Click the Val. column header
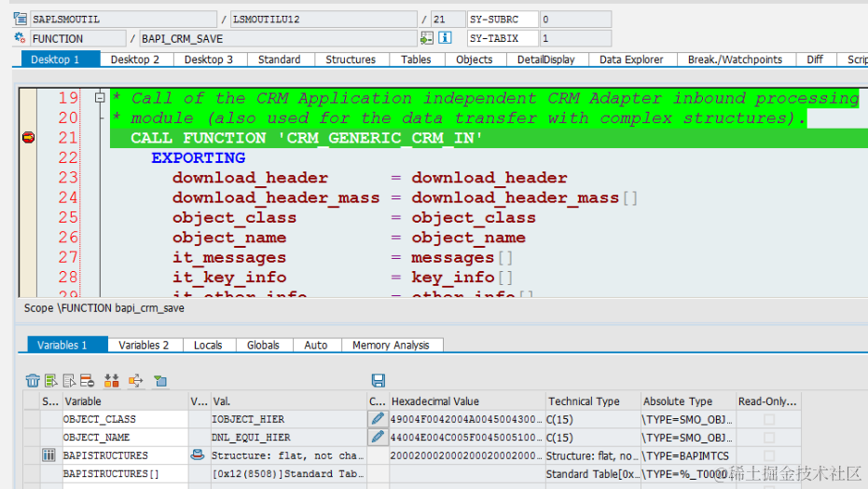This screenshot has width=868, height=489. click(288, 401)
